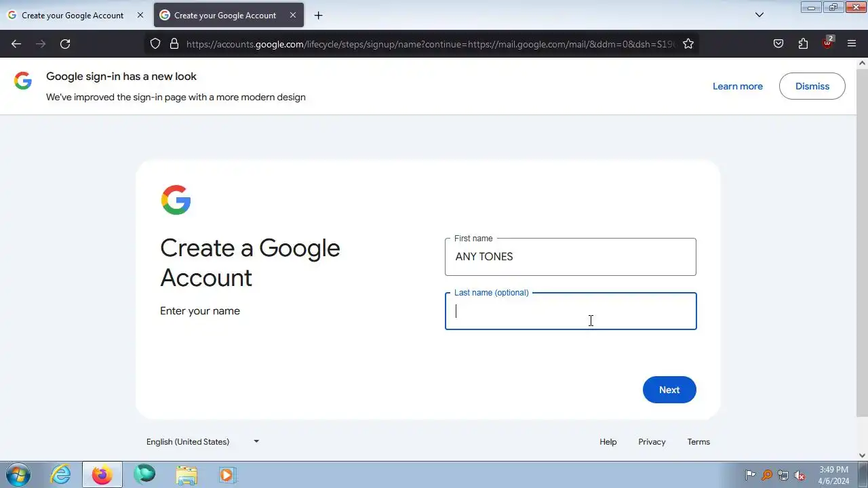Click the Learn more link
Viewport: 868px width, 488px height.
click(738, 86)
